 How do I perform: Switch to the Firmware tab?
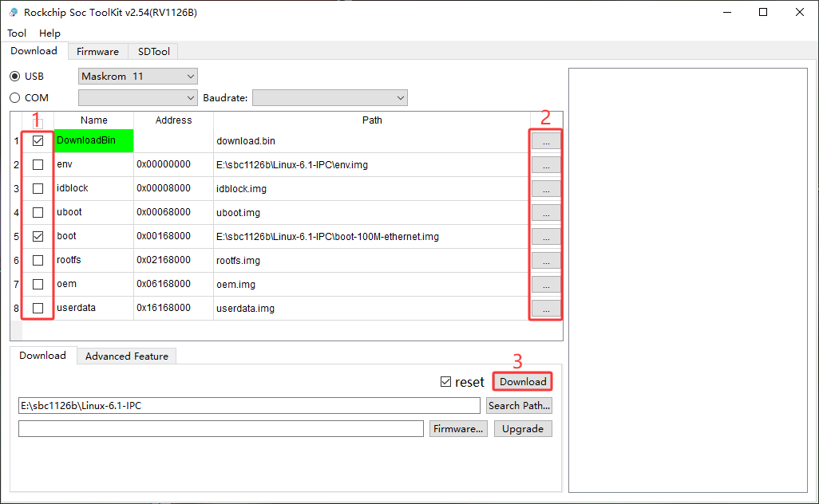coord(97,51)
